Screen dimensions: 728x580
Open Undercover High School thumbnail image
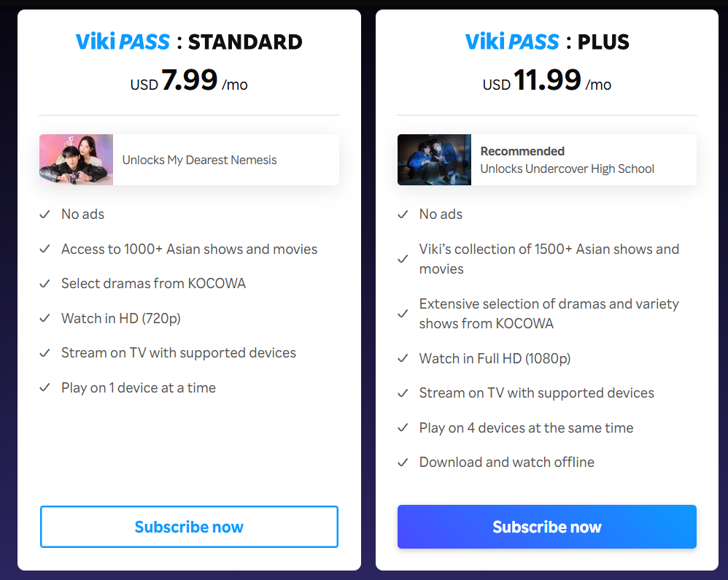tap(434, 160)
